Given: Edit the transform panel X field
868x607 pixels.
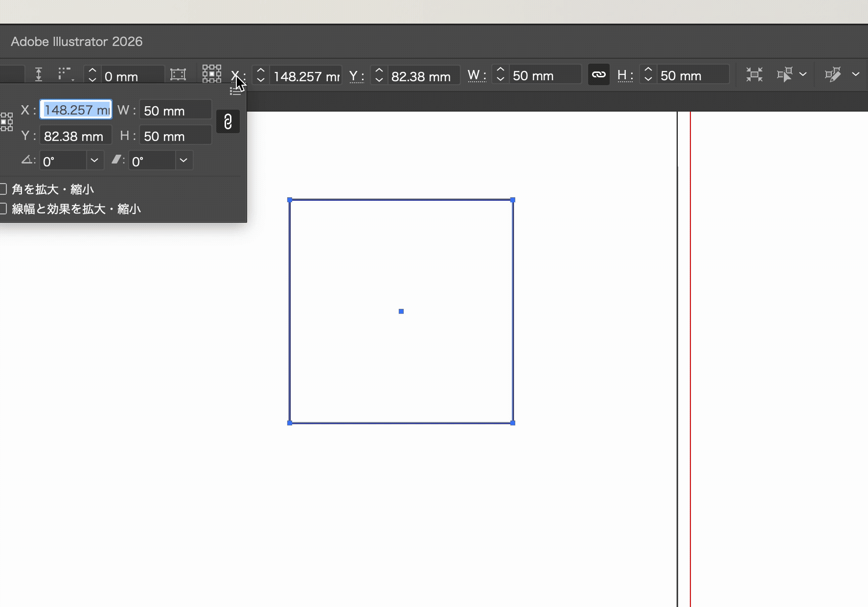Looking at the screenshot, I should click(x=76, y=110).
